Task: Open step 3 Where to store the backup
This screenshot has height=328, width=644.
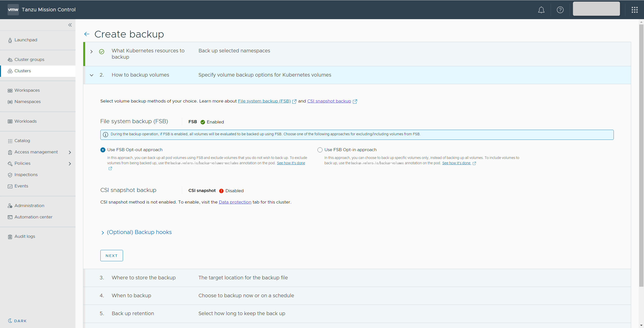Action: point(144,278)
